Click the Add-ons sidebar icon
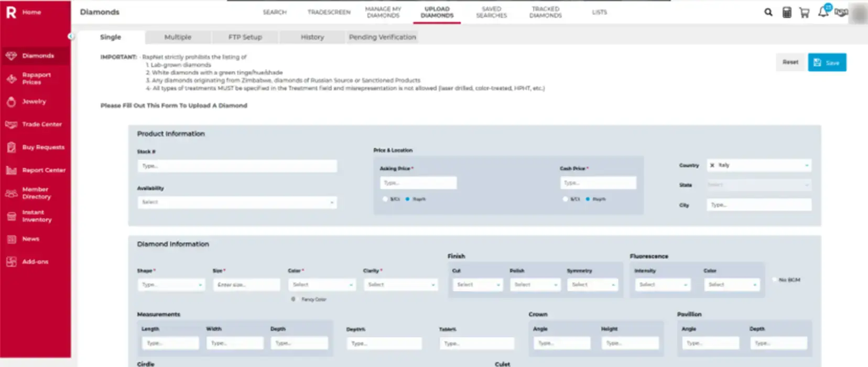The width and height of the screenshot is (868, 367). pyautogui.click(x=11, y=262)
